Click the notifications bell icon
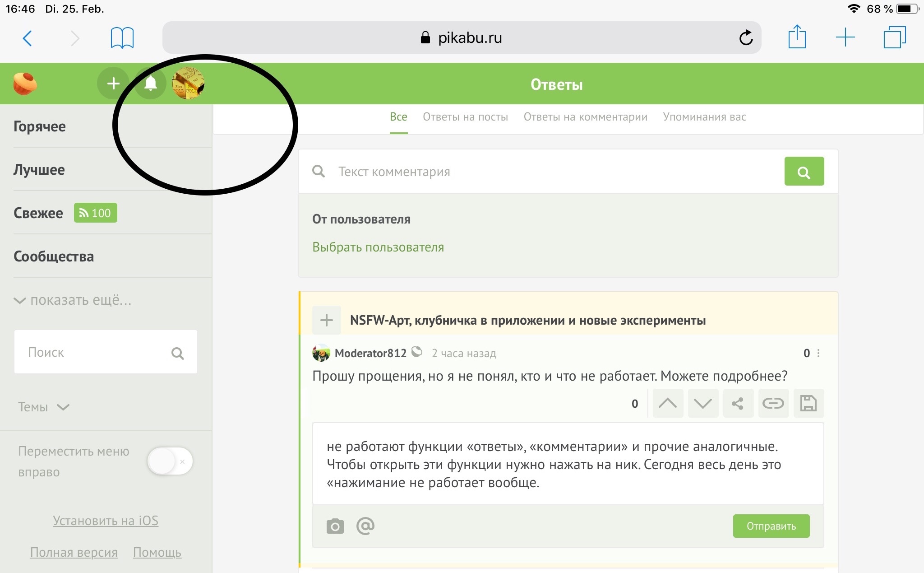924x573 pixels. pyautogui.click(x=150, y=84)
